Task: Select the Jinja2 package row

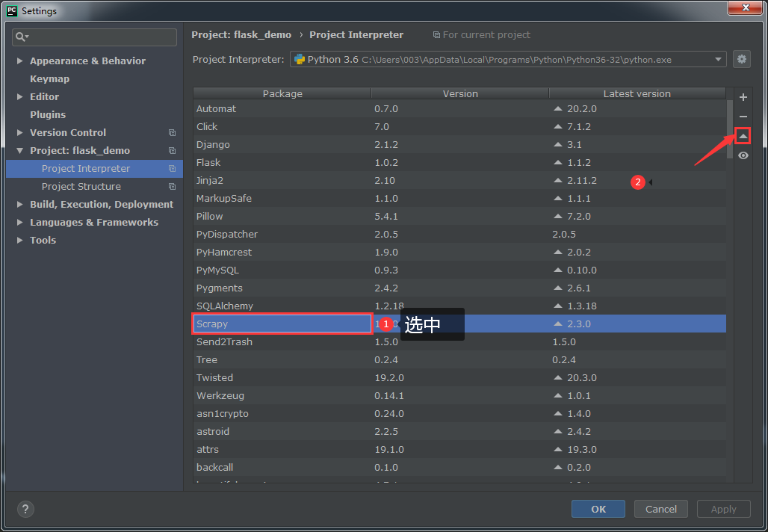Action: point(460,180)
